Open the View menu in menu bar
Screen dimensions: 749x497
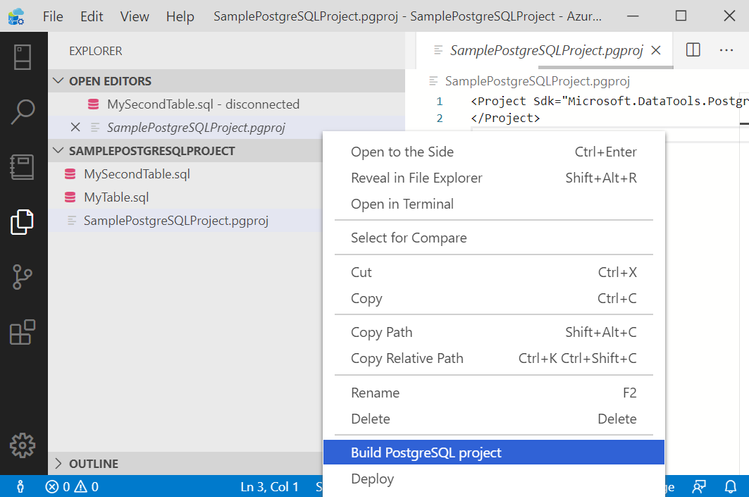click(134, 17)
